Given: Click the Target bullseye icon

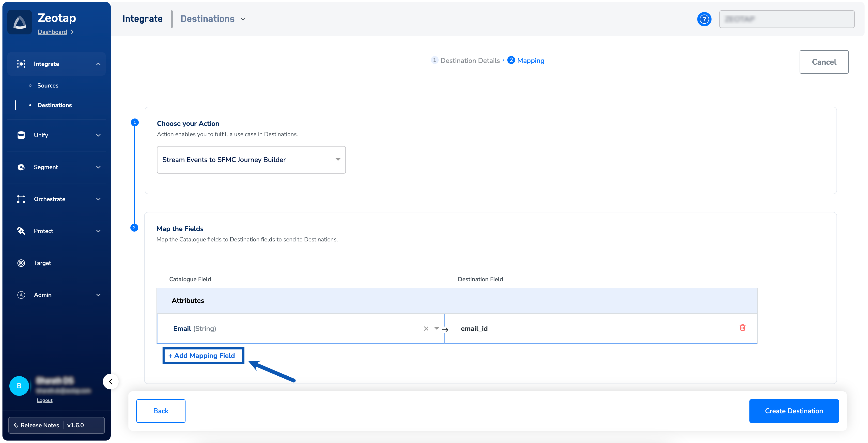Looking at the screenshot, I should [21, 263].
